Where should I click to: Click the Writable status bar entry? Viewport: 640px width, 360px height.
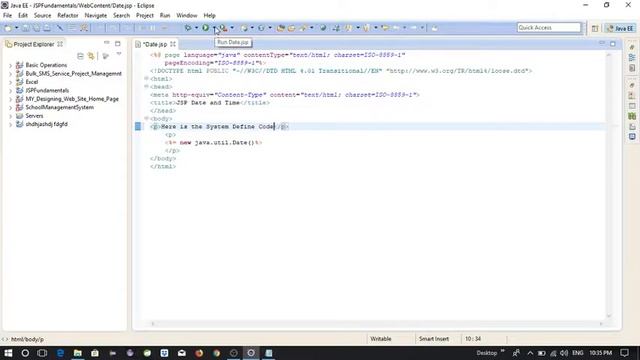(381, 339)
